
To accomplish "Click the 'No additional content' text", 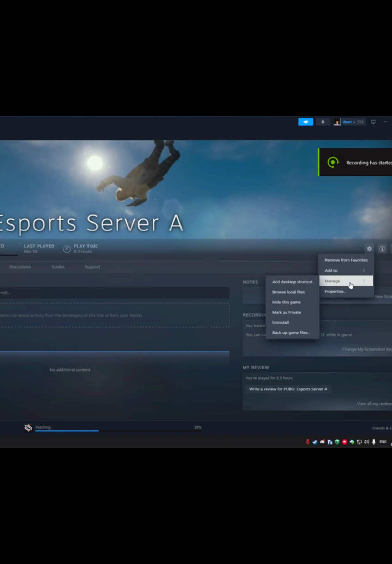I will (70, 370).
